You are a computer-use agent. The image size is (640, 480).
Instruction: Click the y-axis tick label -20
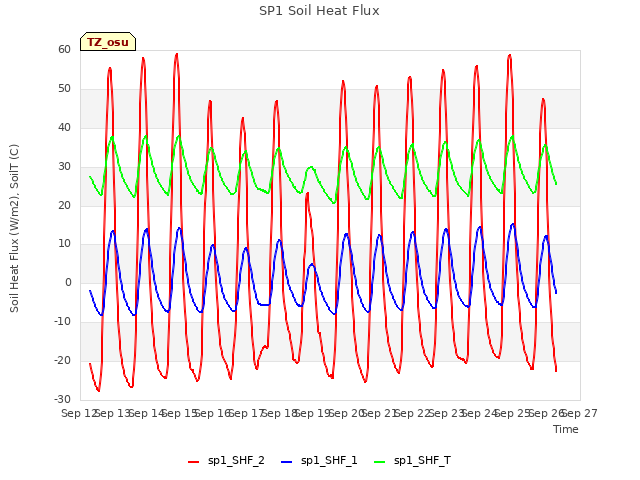62,360
